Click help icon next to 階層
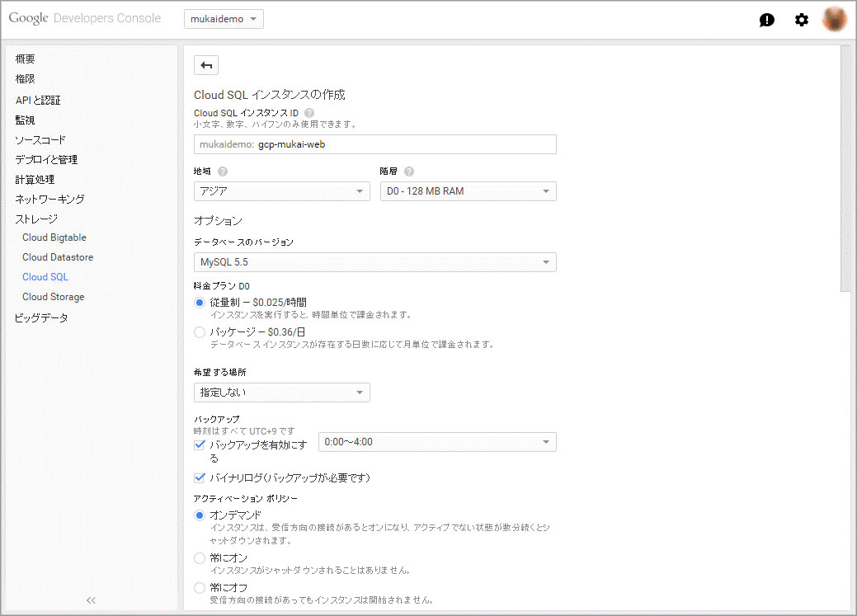 pos(409,172)
